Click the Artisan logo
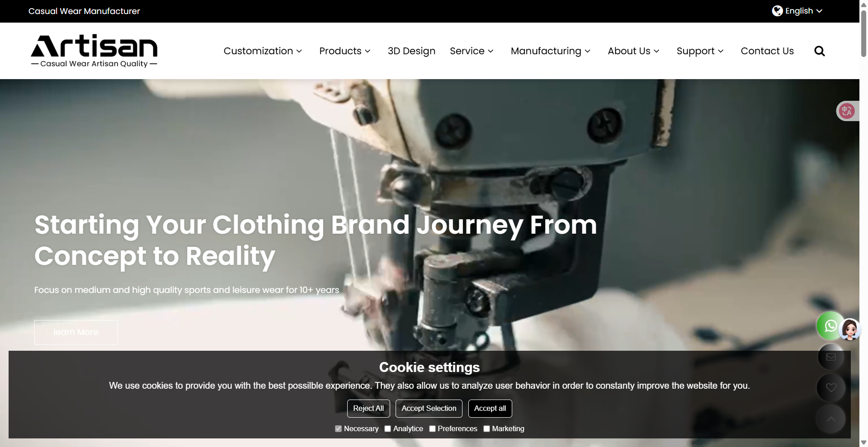The height and width of the screenshot is (447, 868). coord(94,51)
